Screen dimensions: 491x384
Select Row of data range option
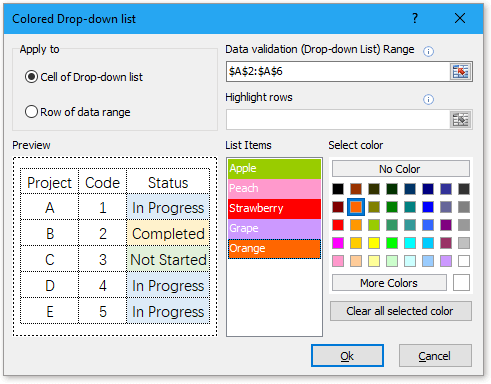click(77, 112)
